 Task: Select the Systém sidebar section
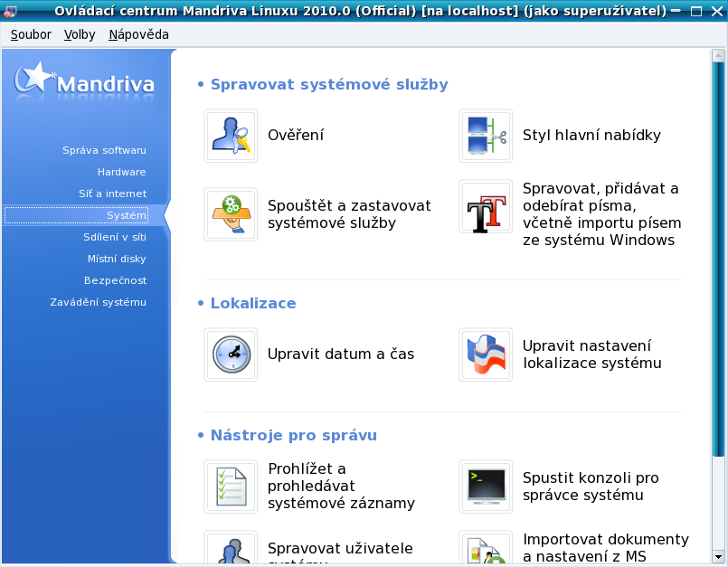(77, 215)
